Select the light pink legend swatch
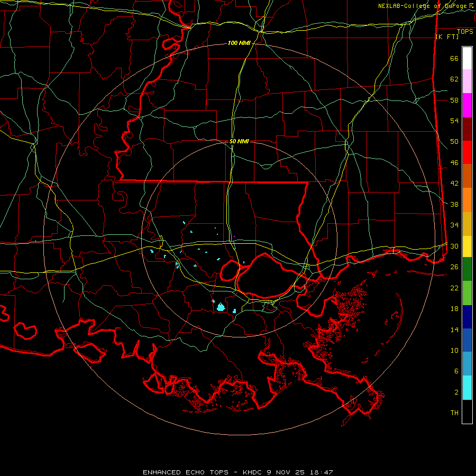The width and height of the screenshot is (476, 476). (467, 81)
